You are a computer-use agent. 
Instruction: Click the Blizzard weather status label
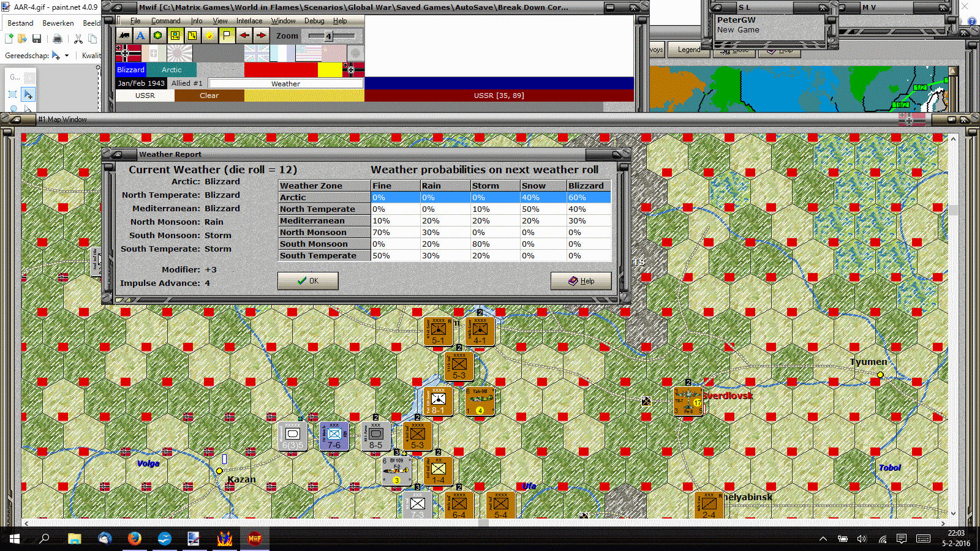[x=131, y=70]
